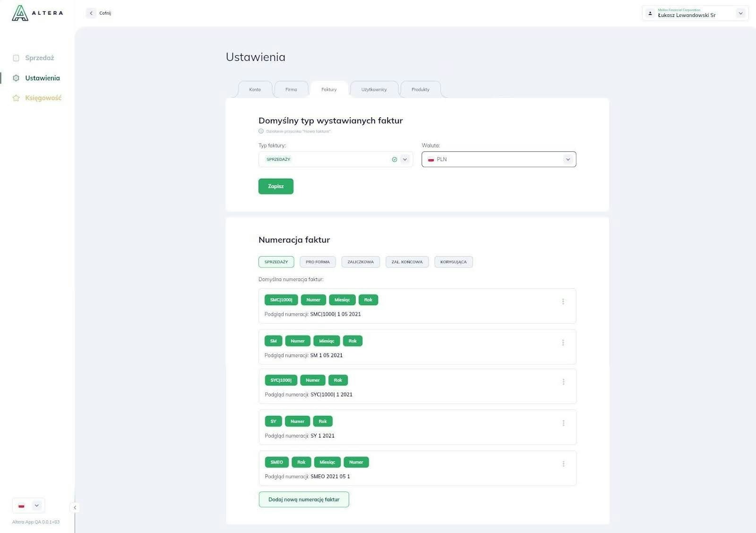Click the Polish flag language icon at bottom
Viewport: 756px width, 533px height.
click(21, 506)
